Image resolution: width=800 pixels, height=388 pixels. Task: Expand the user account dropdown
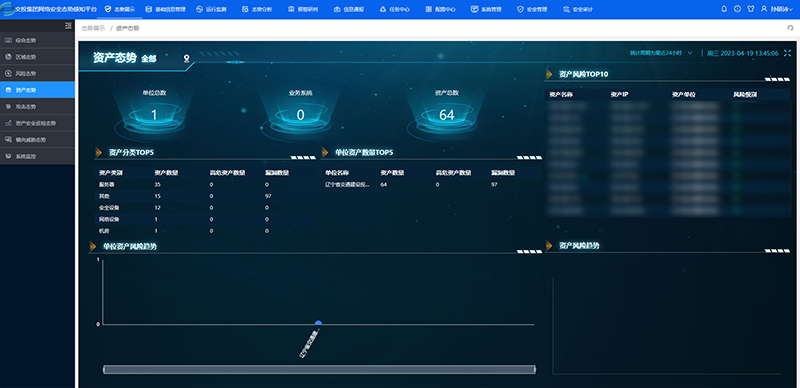pos(777,9)
